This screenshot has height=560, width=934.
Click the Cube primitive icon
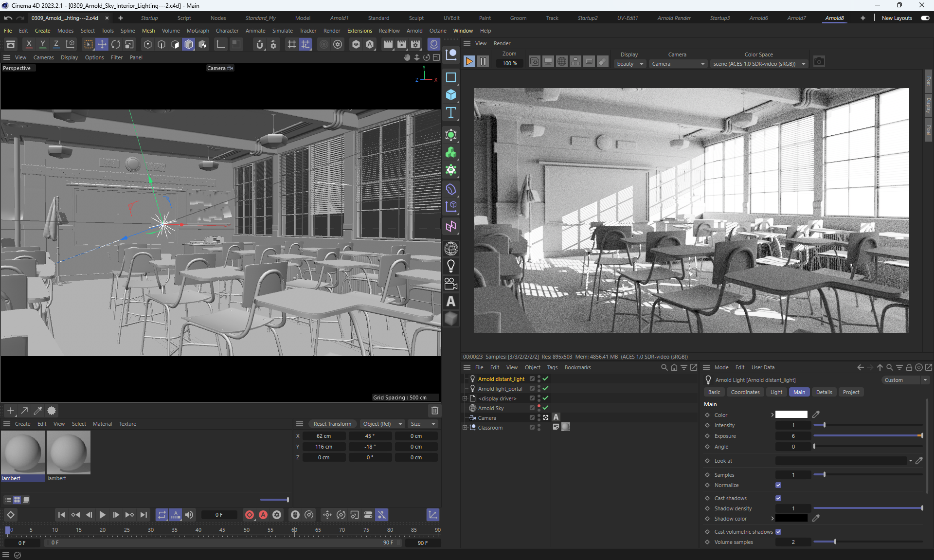tap(451, 95)
